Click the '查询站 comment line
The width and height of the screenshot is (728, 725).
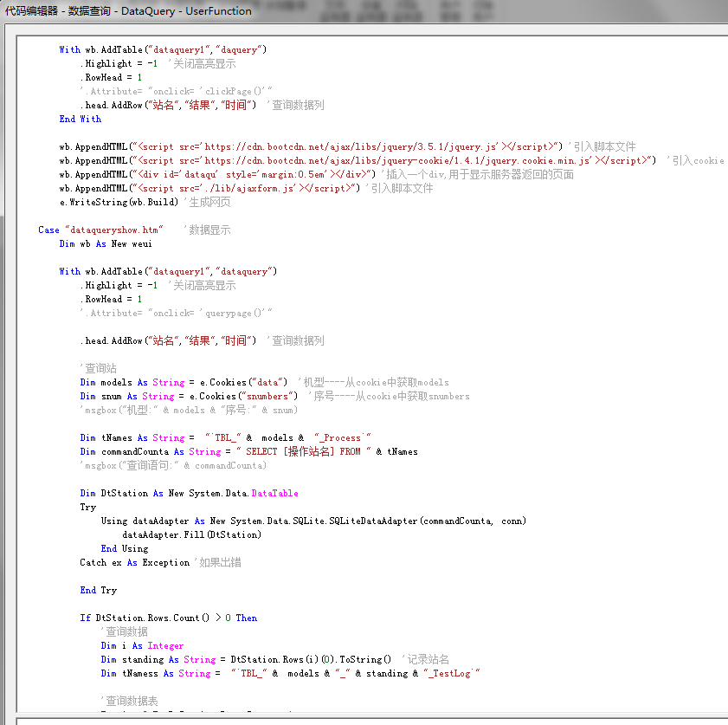[x=98, y=368]
